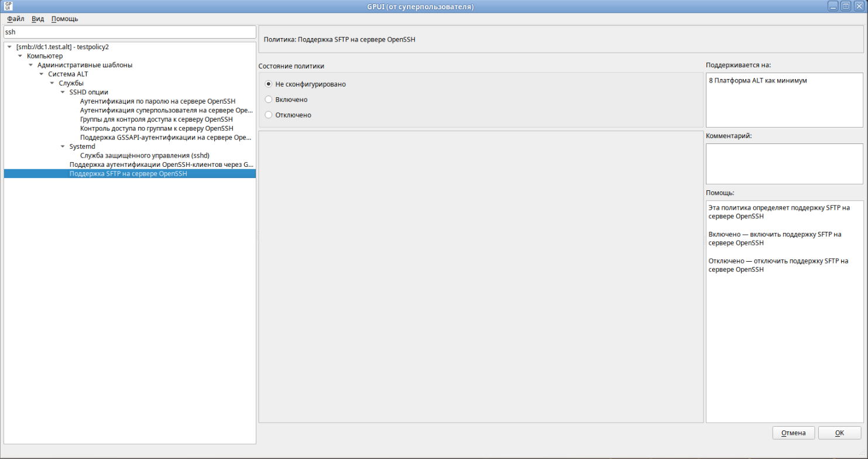Screen dimensions: 868x459
Task: Collapse the Административные шаблоны node
Action: tap(31, 65)
